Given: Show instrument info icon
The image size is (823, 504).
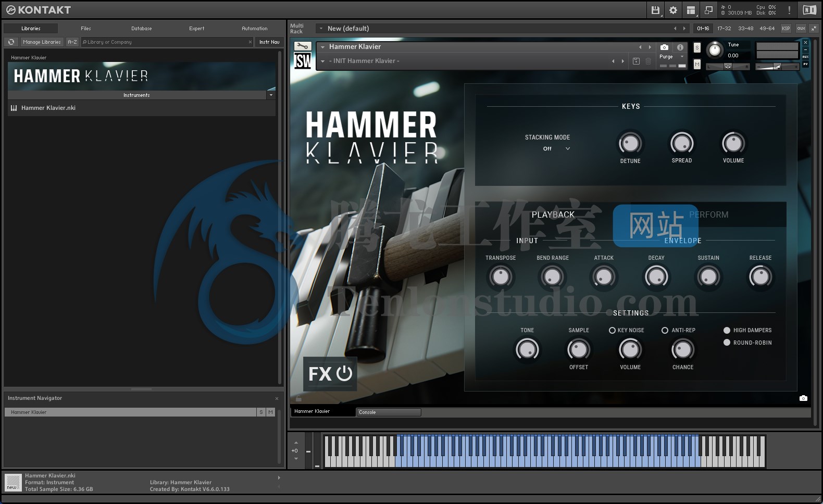Looking at the screenshot, I should coord(680,47).
